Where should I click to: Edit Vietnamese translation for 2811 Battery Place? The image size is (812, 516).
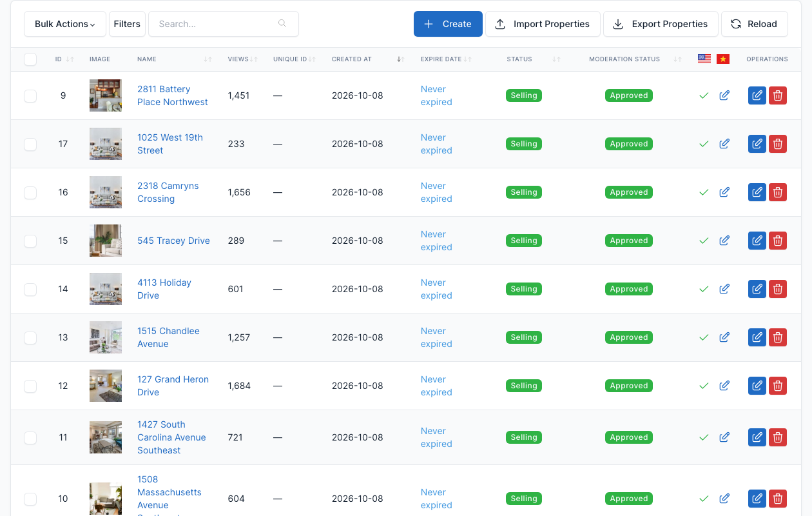click(x=724, y=95)
